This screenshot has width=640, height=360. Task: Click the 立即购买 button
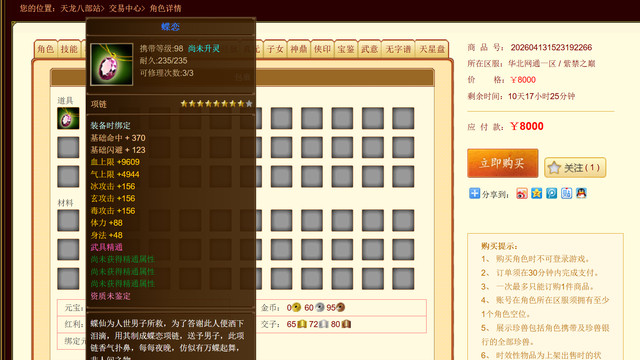pos(502,163)
